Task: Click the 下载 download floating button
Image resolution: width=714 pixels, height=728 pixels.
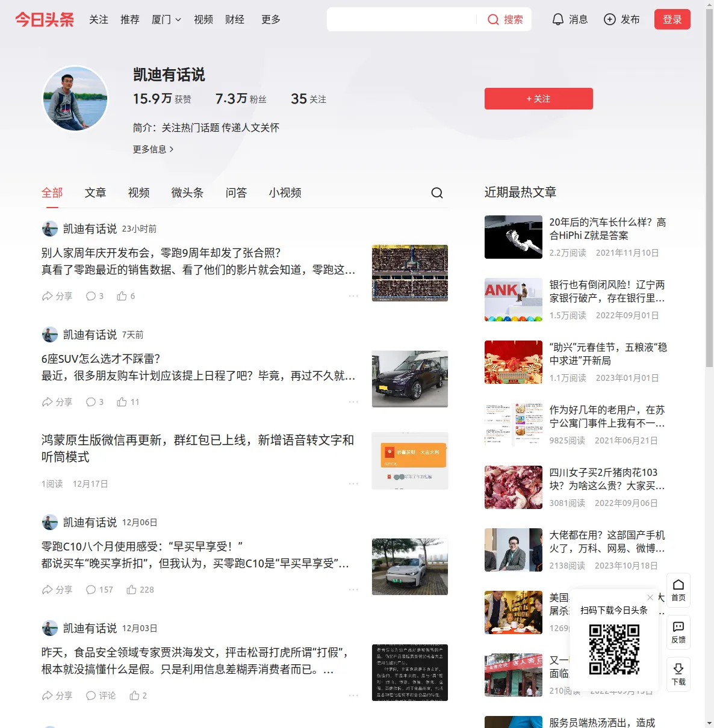Action: 678,674
